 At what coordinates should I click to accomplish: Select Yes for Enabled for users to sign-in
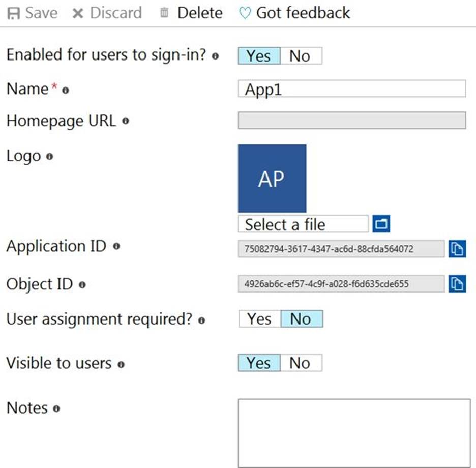pos(259,56)
